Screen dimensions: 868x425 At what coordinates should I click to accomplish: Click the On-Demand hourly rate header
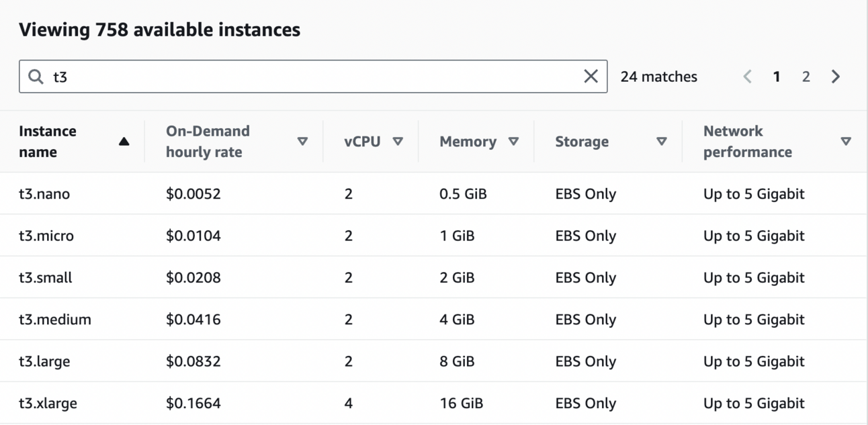point(208,142)
